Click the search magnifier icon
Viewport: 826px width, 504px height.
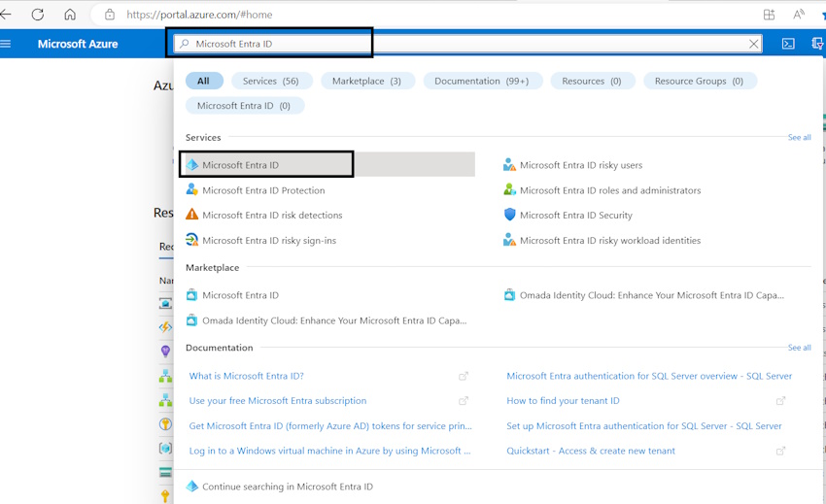[184, 44]
